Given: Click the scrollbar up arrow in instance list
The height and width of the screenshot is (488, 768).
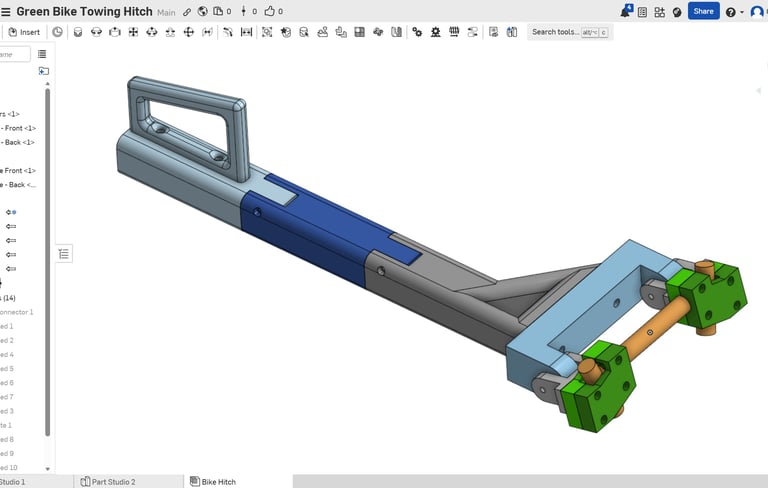Looking at the screenshot, I should click(x=48, y=84).
